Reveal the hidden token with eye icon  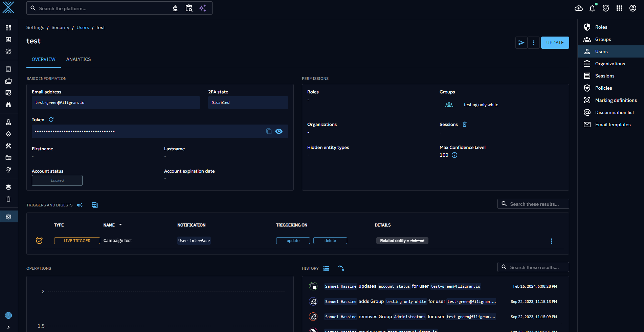tap(279, 131)
